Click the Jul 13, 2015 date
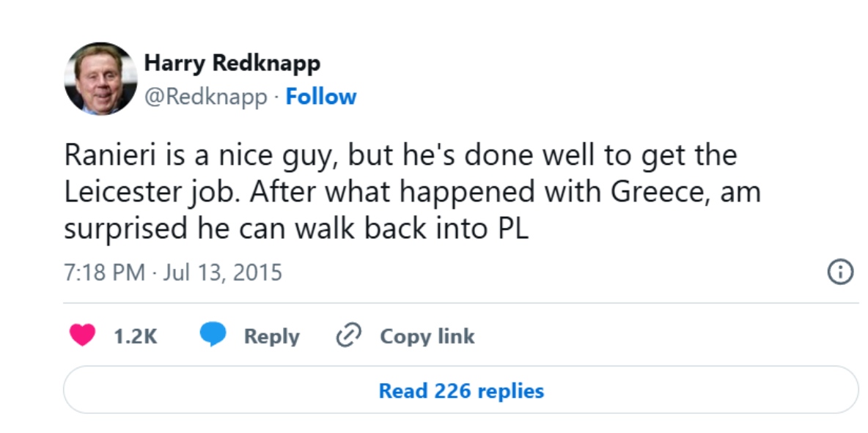Screen dimensions: 868x433 point(223,273)
